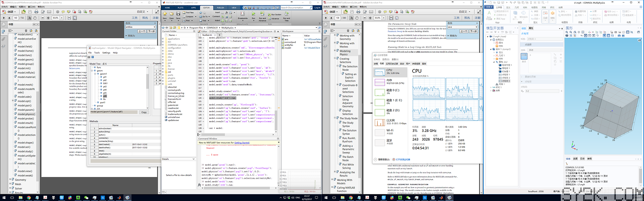Open the 文件 menu in COMSOL Multiphysics
The image size is (644, 201).
pos(489,7)
